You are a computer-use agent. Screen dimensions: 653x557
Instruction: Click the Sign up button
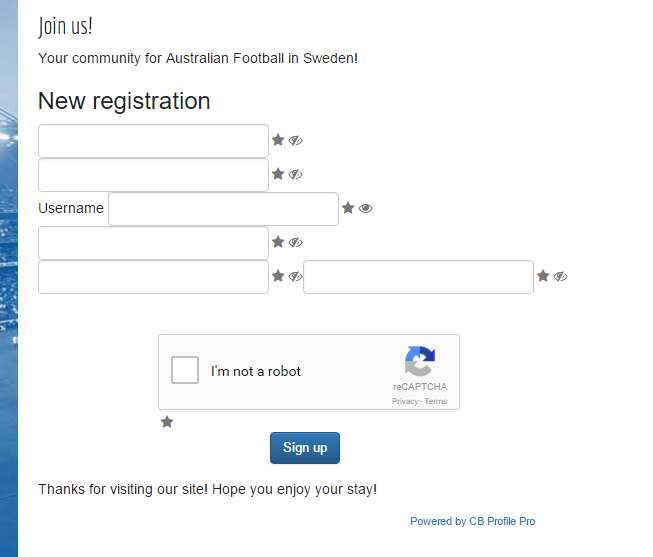(x=305, y=448)
